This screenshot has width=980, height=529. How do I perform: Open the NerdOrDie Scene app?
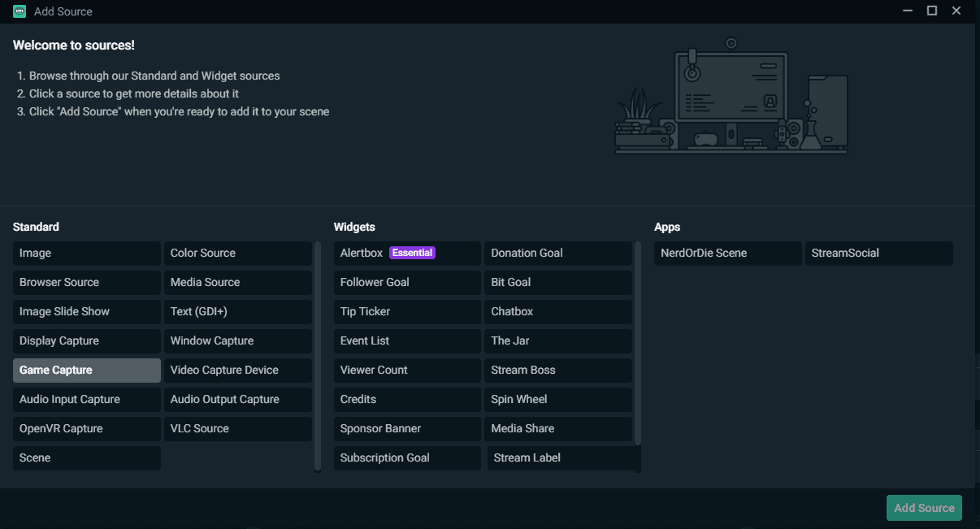click(727, 253)
